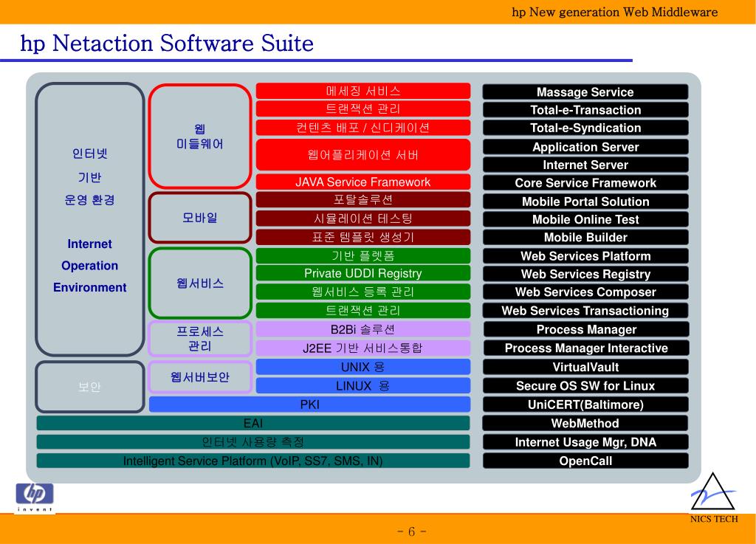The height and width of the screenshot is (544, 756).
Task: Click the "hp New generation Web Middleware" header text
Action: [x=615, y=12]
